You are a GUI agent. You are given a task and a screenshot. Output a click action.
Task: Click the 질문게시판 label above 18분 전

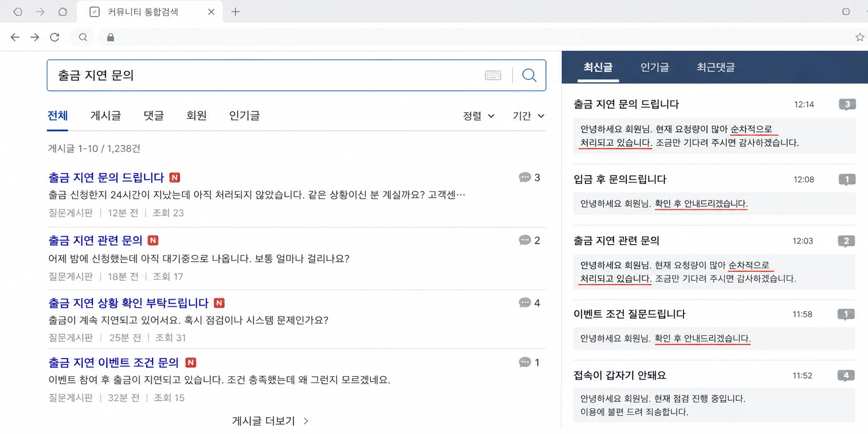(x=70, y=276)
